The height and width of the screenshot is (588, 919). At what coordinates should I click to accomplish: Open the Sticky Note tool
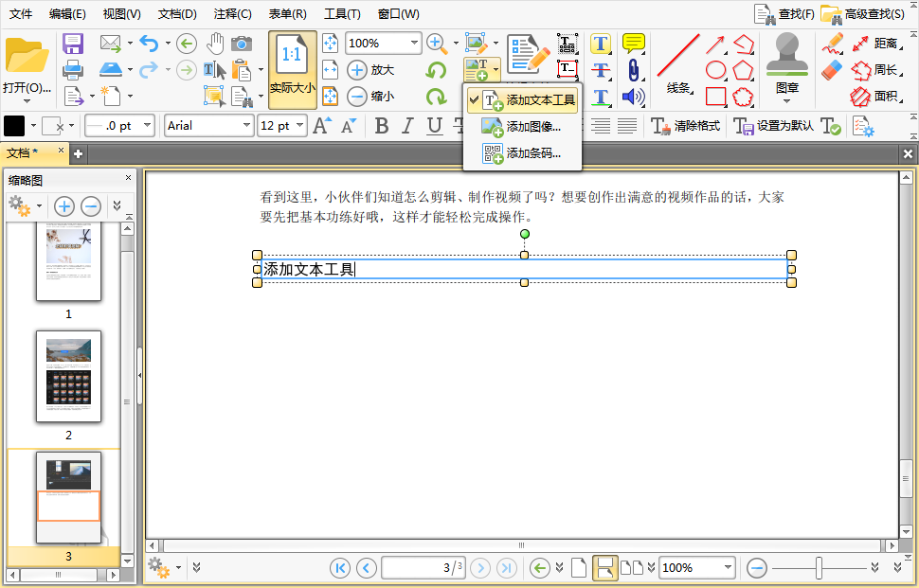pyautogui.click(x=634, y=44)
